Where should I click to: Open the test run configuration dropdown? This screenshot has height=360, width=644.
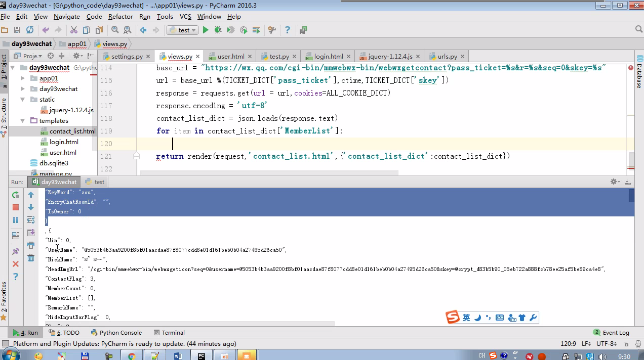click(182, 30)
